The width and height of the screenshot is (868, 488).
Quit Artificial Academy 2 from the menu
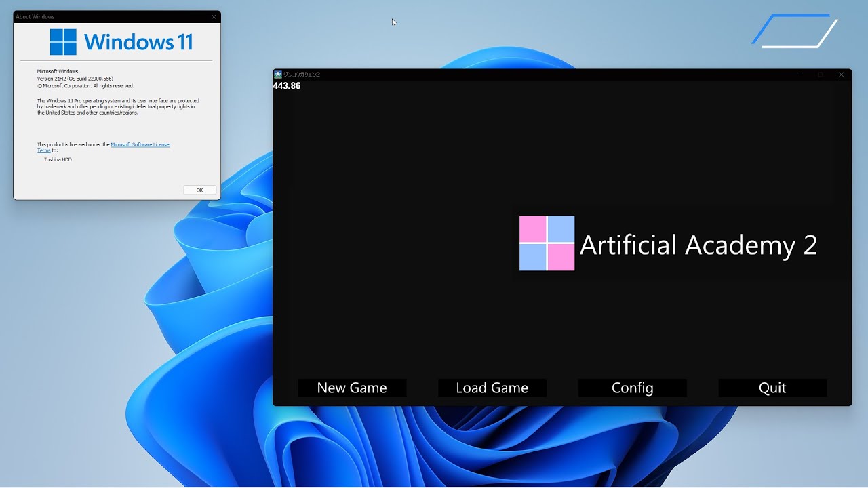click(x=772, y=388)
